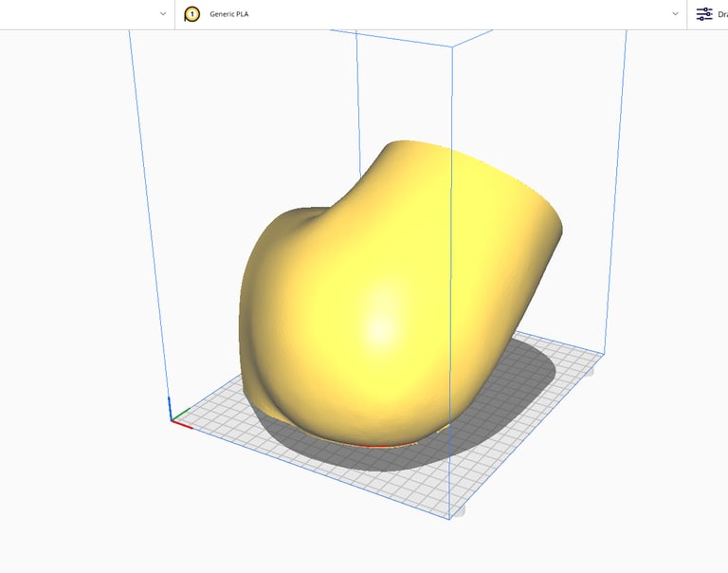Click the extruder 1 material icon
This screenshot has width=728, height=573.
click(x=191, y=14)
